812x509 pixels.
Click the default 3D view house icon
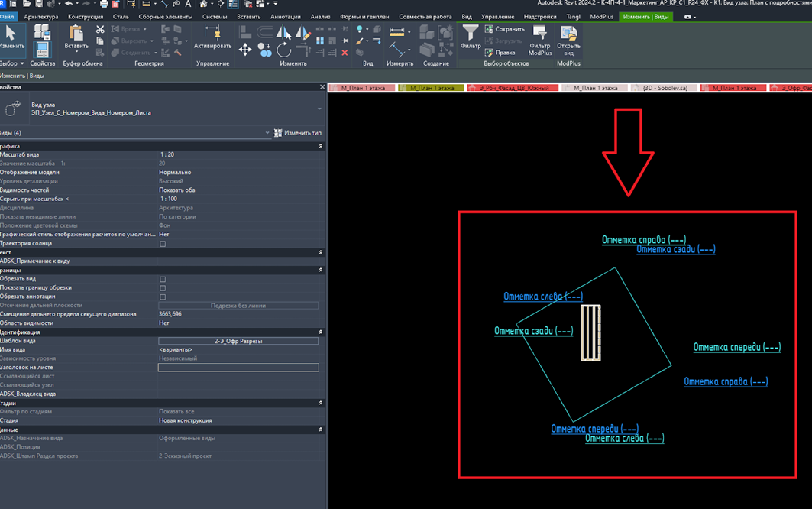pyautogui.click(x=203, y=4)
